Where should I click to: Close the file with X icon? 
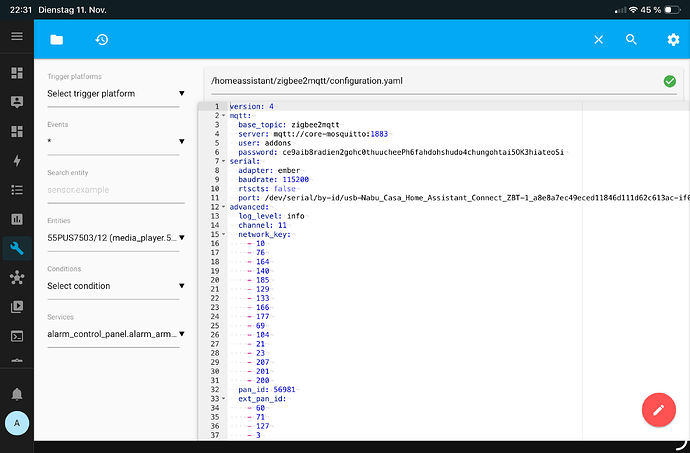[598, 40]
